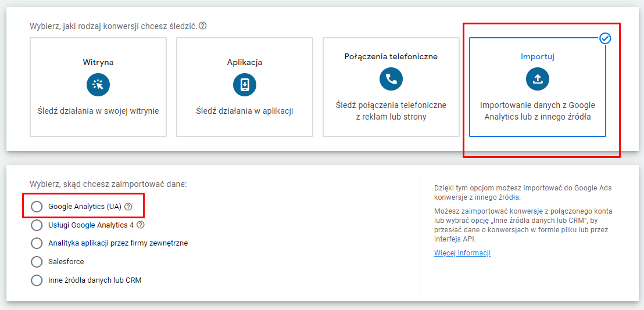Click the 'Importowanie danych z Google Analytics' description
Viewport: 644px width, 310px height.
[537, 111]
